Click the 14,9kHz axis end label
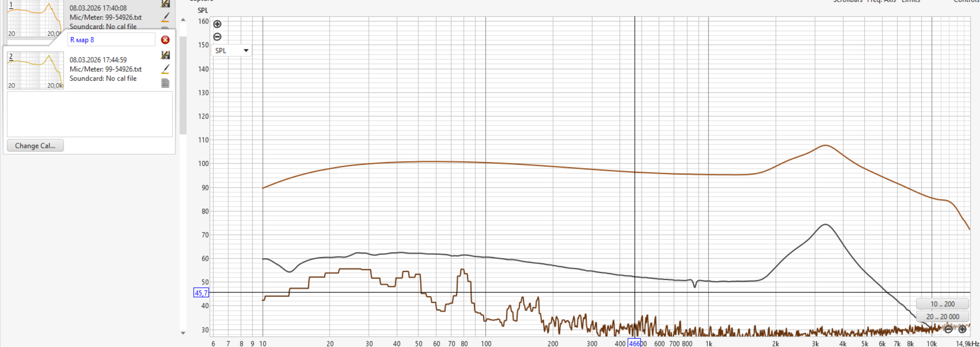980x347 pixels. pyautogui.click(x=967, y=343)
